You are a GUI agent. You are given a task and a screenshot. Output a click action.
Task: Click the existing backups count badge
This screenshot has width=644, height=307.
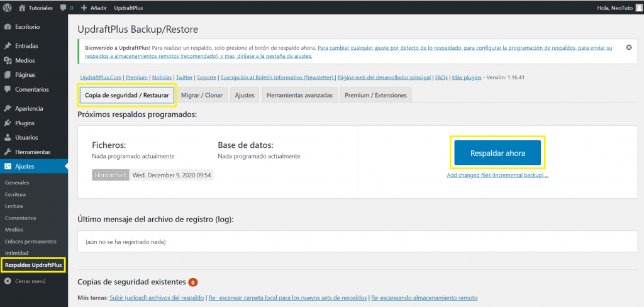(x=193, y=282)
